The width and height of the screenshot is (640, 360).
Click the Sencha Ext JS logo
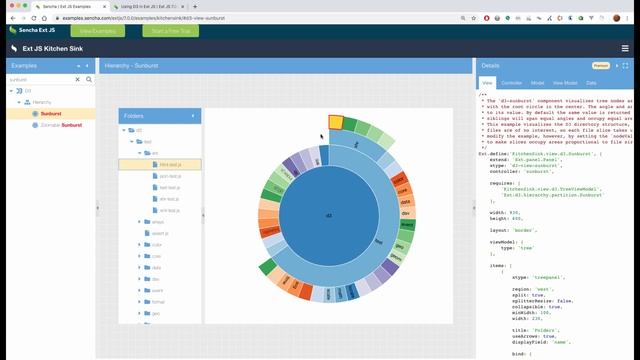32,30
